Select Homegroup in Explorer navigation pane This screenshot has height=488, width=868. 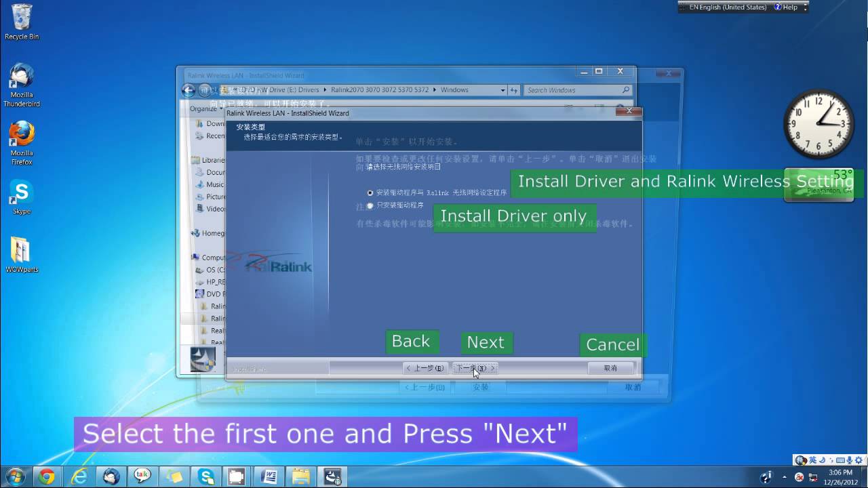(x=209, y=234)
